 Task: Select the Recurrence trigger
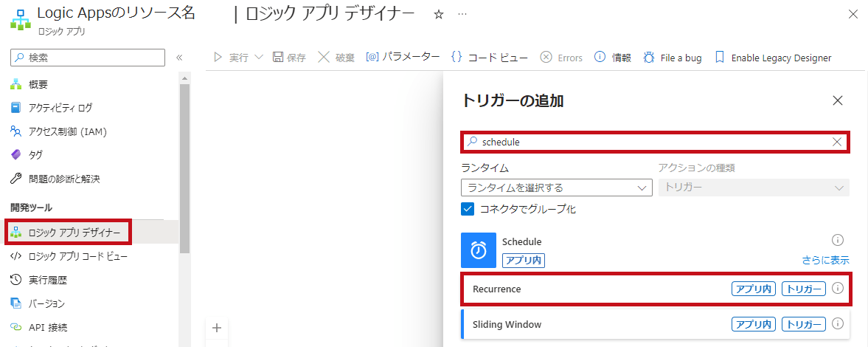point(496,289)
